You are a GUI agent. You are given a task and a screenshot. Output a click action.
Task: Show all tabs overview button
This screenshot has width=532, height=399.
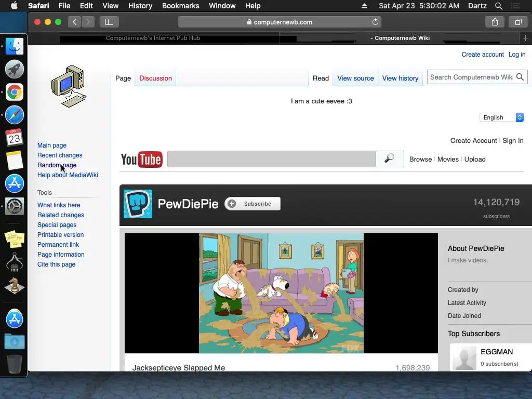click(518, 22)
